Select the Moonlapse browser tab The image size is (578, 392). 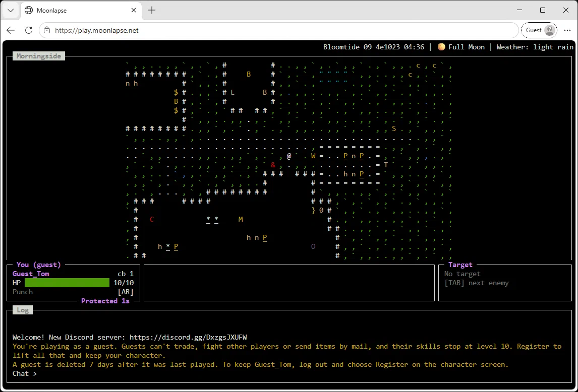point(81,10)
